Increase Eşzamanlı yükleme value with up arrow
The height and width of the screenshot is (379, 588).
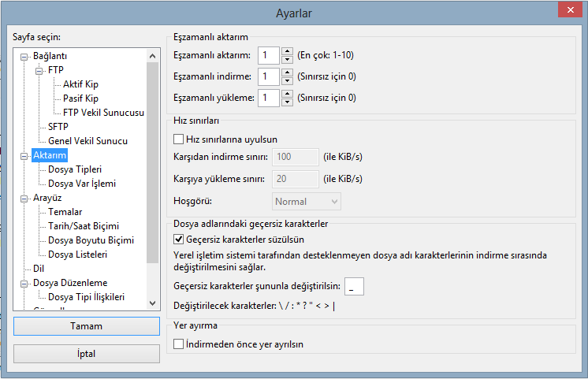click(x=287, y=94)
